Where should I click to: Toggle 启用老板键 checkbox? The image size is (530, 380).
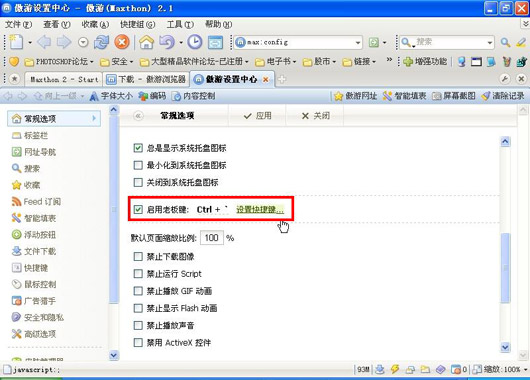[138, 210]
